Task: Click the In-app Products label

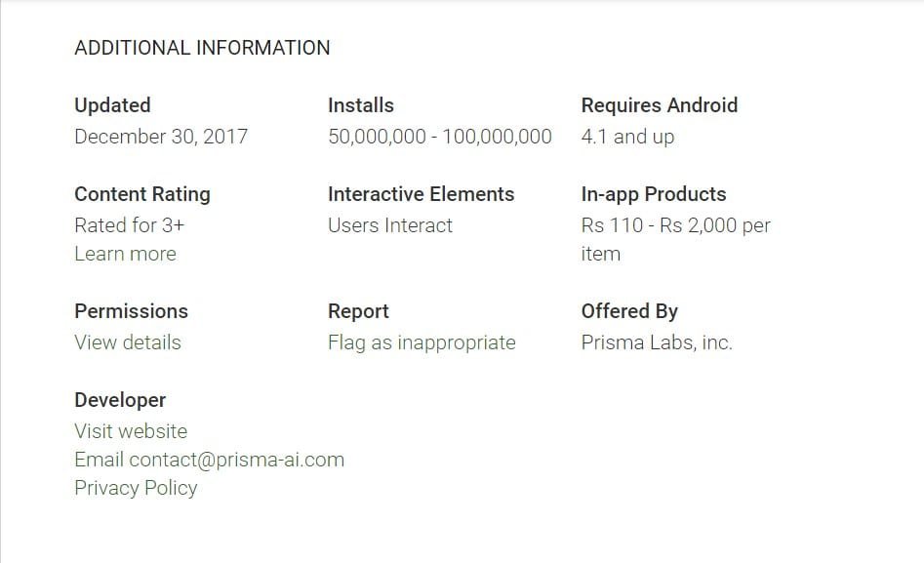Action: [x=654, y=194]
